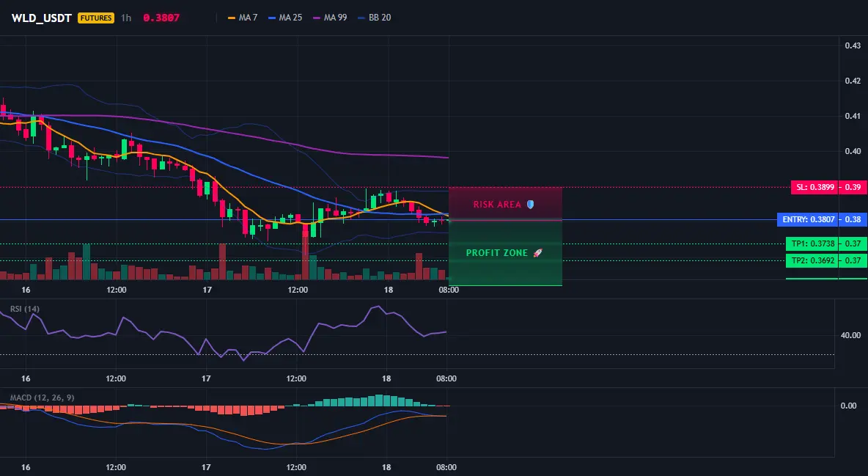
Task: Click date 16 on main chart time axis
Action: point(26,290)
